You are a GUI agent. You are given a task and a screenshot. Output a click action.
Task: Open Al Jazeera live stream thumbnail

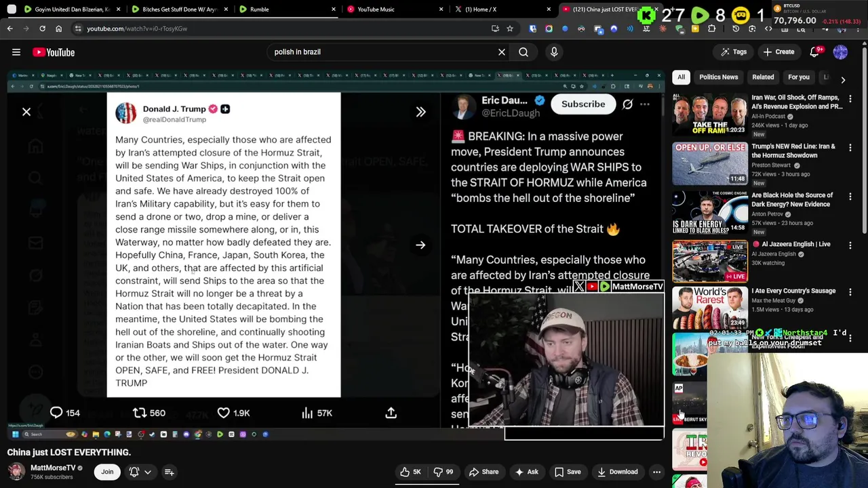tap(710, 261)
